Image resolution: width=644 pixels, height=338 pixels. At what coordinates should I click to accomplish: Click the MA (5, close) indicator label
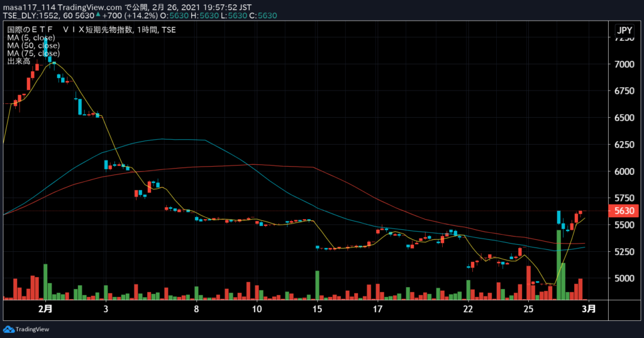point(31,37)
